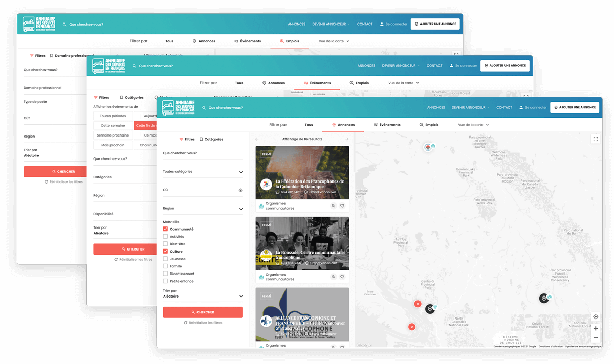Check the Activités keyword checkbox
Viewport: 614px width, 364px height.
[x=165, y=237]
